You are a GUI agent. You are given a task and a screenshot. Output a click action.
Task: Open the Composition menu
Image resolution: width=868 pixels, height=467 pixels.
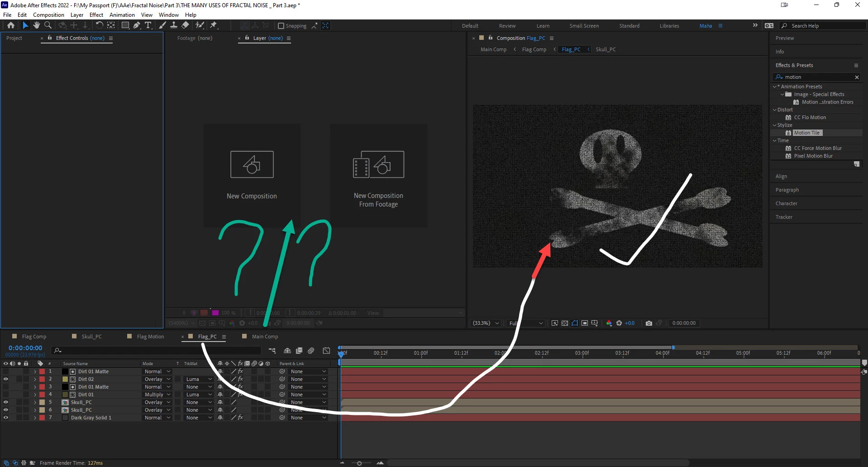coord(48,14)
